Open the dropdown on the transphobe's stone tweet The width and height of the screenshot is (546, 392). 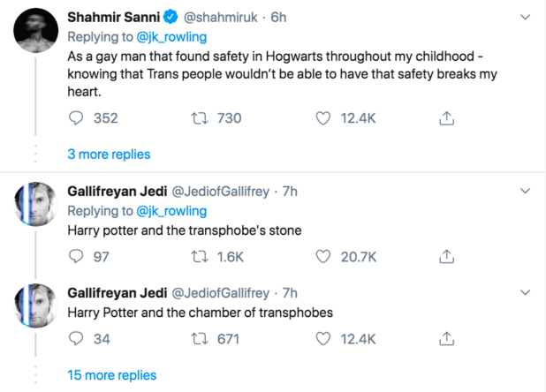pos(526,192)
